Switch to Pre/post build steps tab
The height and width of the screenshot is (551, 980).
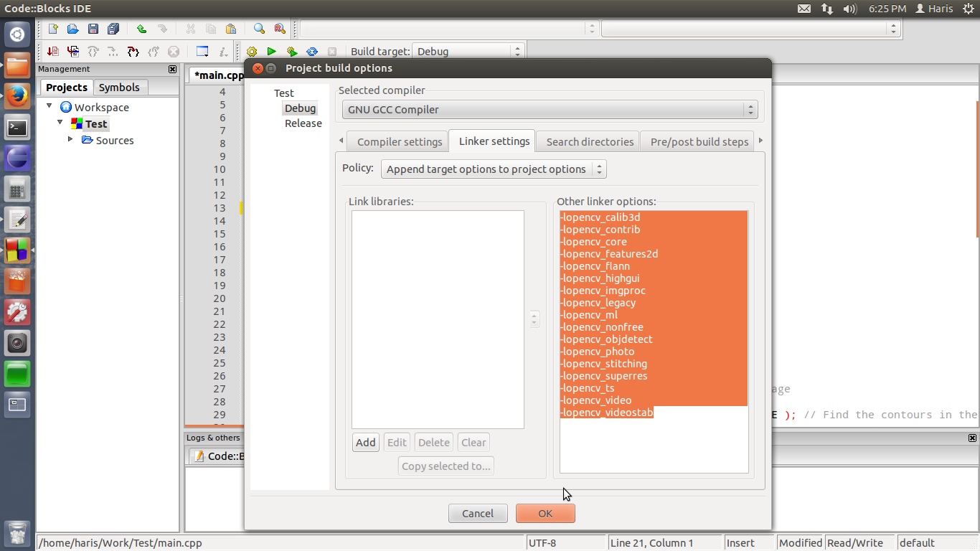699,142
